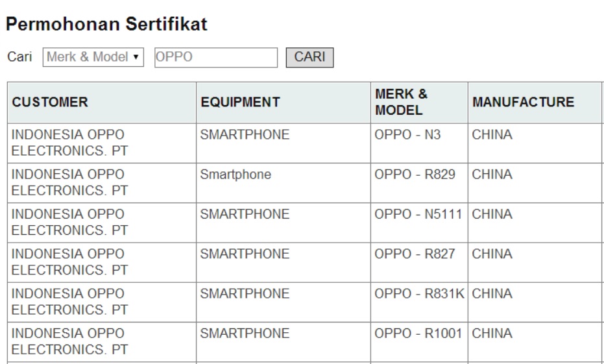
Task: Open the Merk & Model search dropdown
Action: [x=93, y=57]
